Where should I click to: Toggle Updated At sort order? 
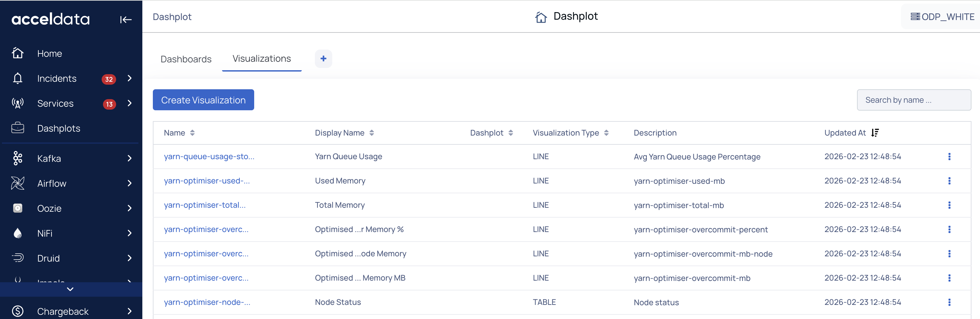(875, 133)
